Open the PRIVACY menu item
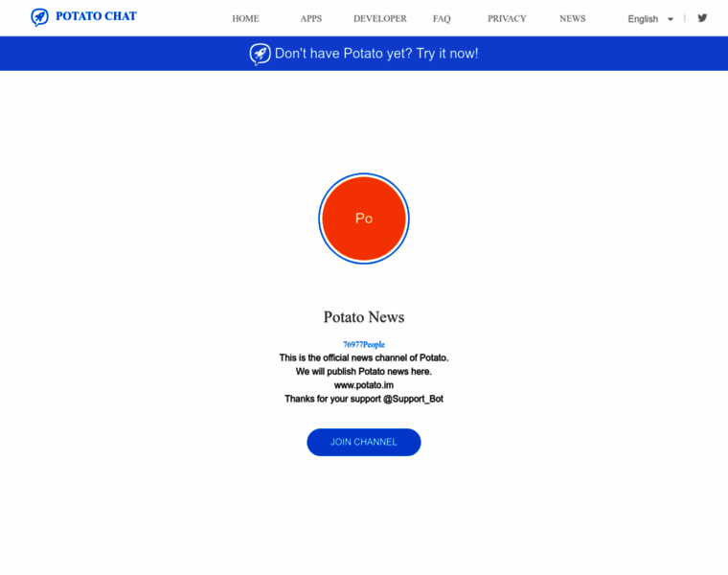Image resolution: width=728 pixels, height=575 pixels. pos(507,18)
